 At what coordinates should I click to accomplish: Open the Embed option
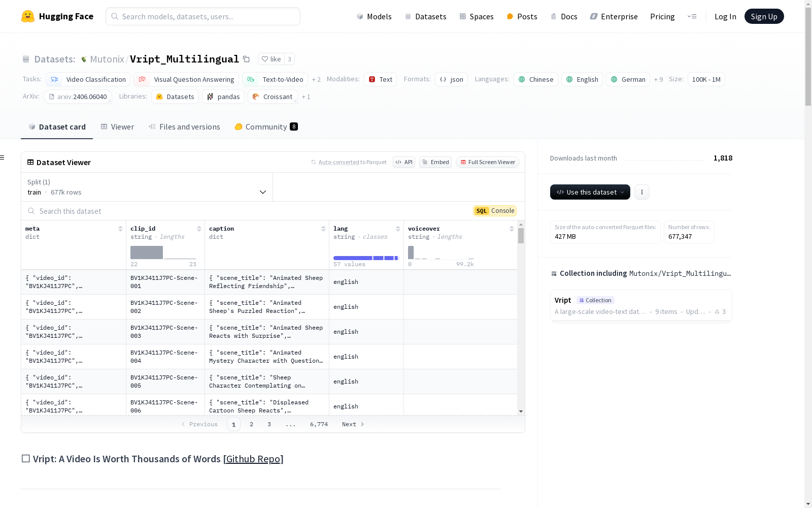click(x=435, y=162)
